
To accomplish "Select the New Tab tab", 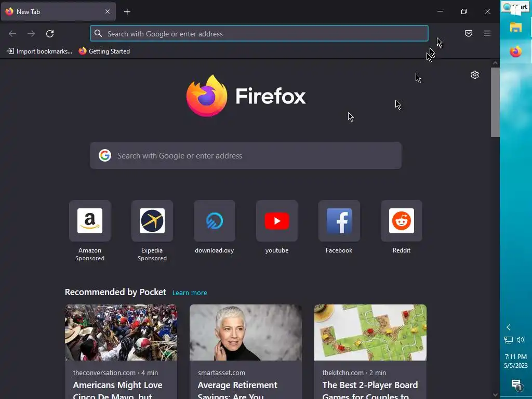I will (x=58, y=11).
